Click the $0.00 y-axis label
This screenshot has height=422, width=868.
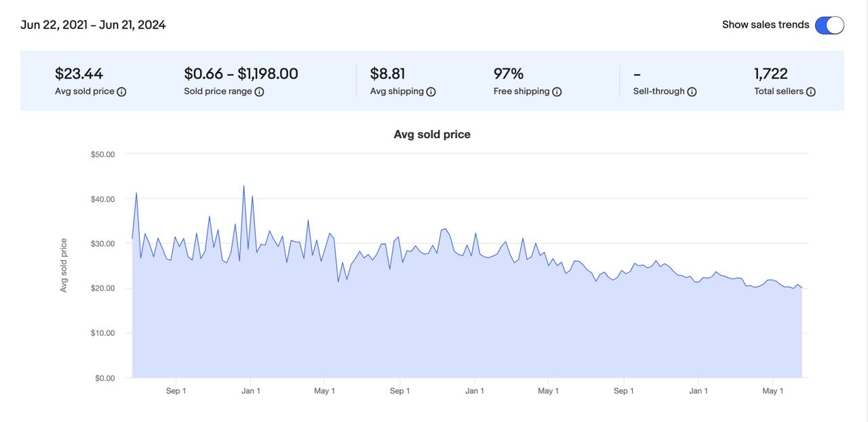(104, 378)
